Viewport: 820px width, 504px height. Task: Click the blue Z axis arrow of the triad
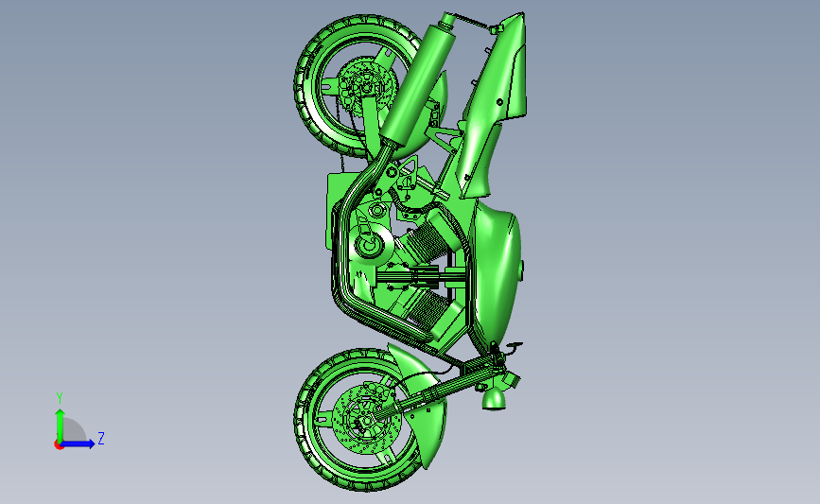(79, 444)
